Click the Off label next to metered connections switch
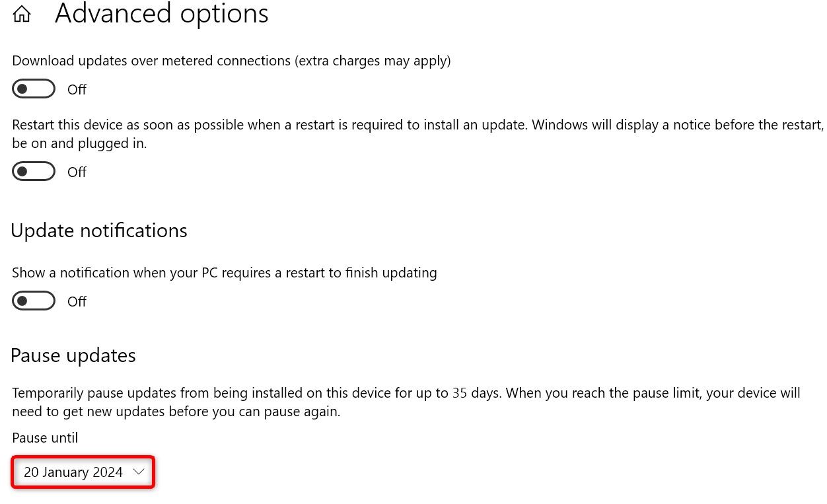The height and width of the screenshot is (504, 827). pos(77,89)
